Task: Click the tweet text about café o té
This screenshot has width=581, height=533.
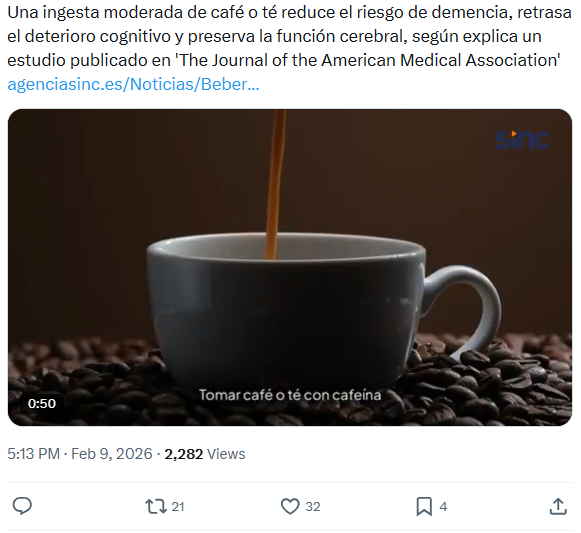Action: coord(289,36)
